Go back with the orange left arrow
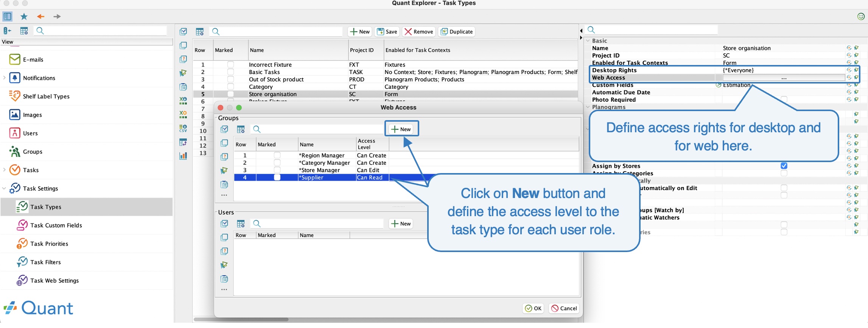This screenshot has height=328, width=868. pos(40,16)
